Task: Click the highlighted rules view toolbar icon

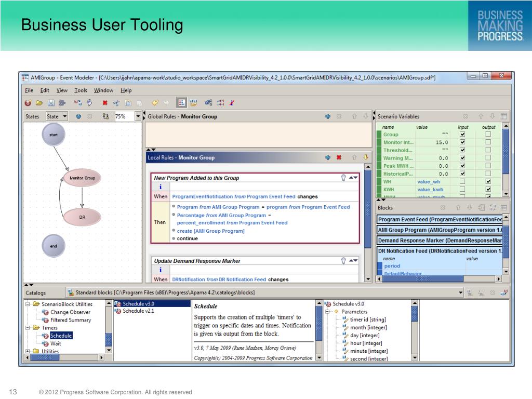Action: (x=181, y=102)
